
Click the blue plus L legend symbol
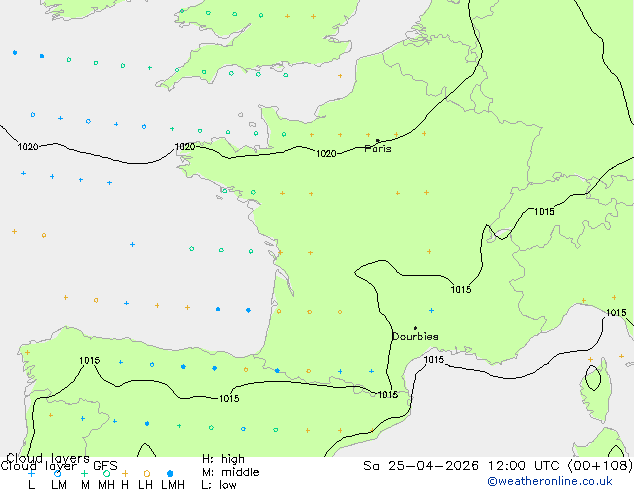31,473
